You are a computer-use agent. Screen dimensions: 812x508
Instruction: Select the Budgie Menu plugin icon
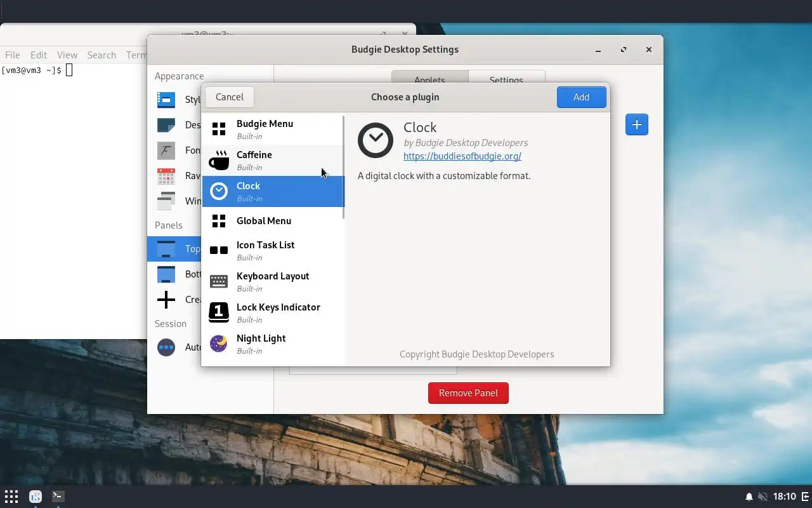219,130
